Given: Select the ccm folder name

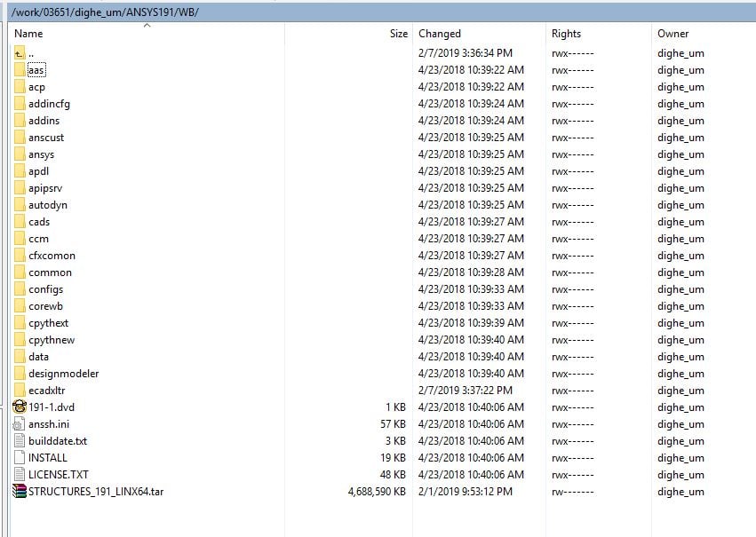Looking at the screenshot, I should [38, 239].
